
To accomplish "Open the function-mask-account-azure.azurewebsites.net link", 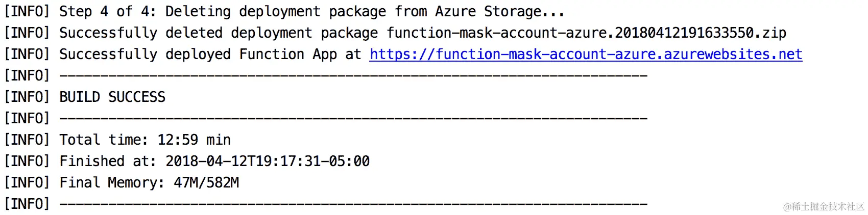I will (586, 54).
